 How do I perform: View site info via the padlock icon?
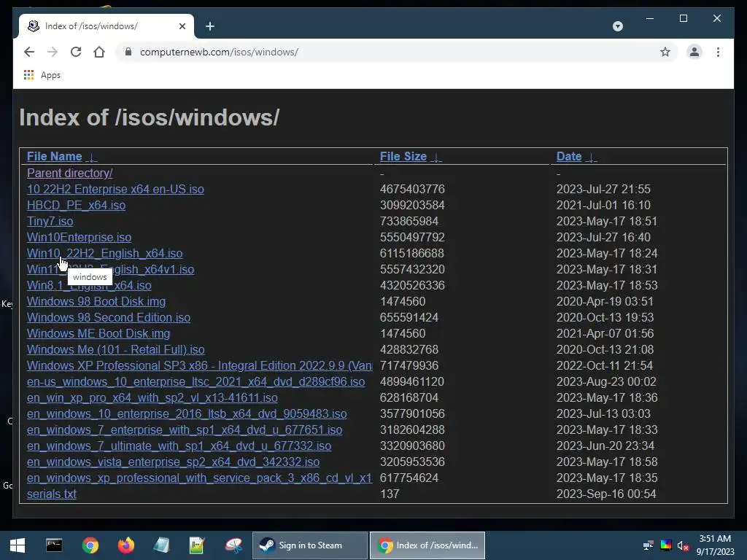[128, 52]
